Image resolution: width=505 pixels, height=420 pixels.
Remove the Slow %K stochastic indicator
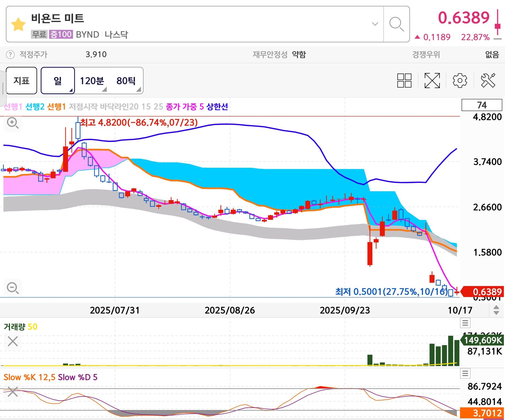(x=13, y=392)
